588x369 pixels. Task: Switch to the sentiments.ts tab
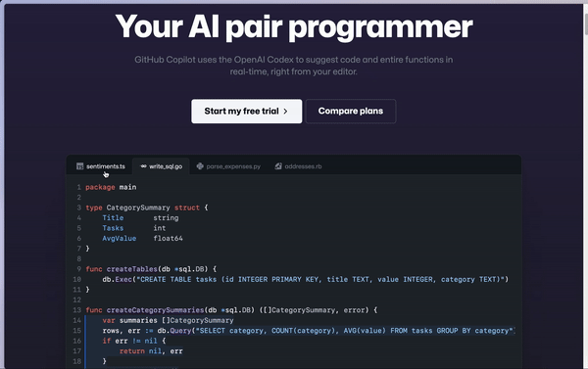point(101,166)
